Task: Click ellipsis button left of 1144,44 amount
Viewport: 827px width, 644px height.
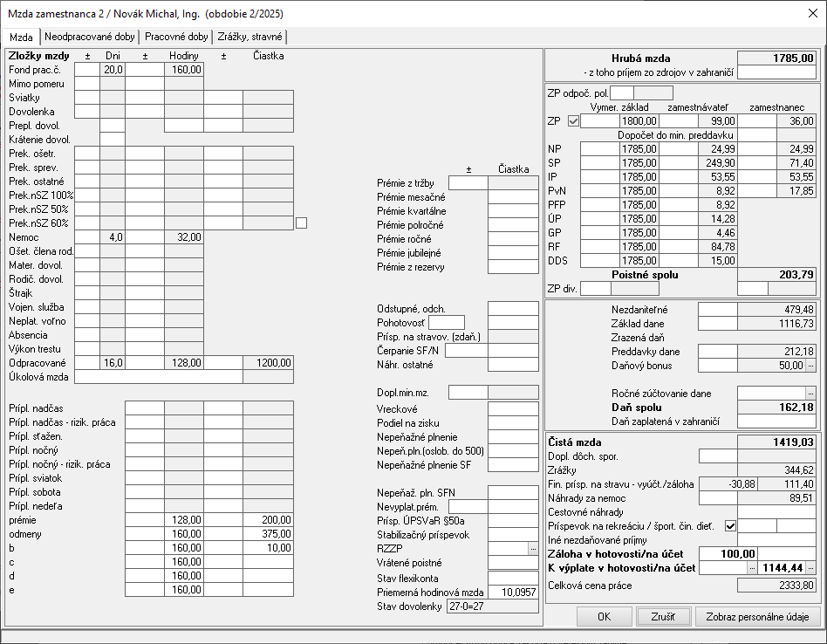Action: coord(752,567)
